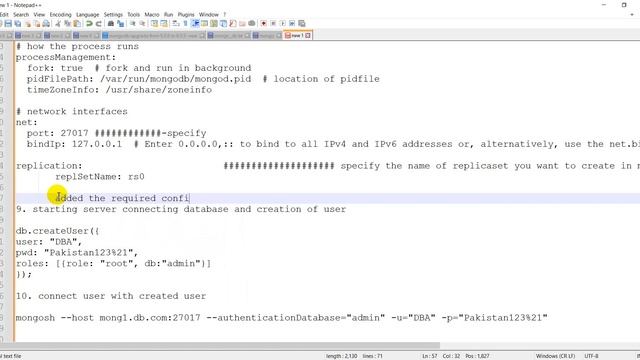640x360 pixels.
Task: Click the Cut scissors icon
Action: tap(58, 24)
